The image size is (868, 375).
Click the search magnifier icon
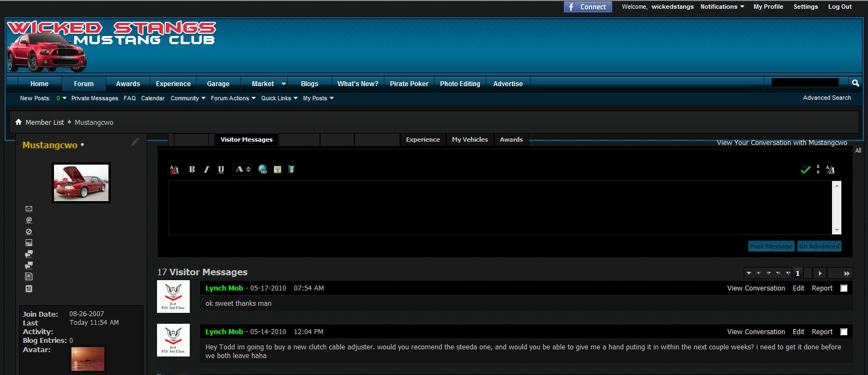coord(855,83)
